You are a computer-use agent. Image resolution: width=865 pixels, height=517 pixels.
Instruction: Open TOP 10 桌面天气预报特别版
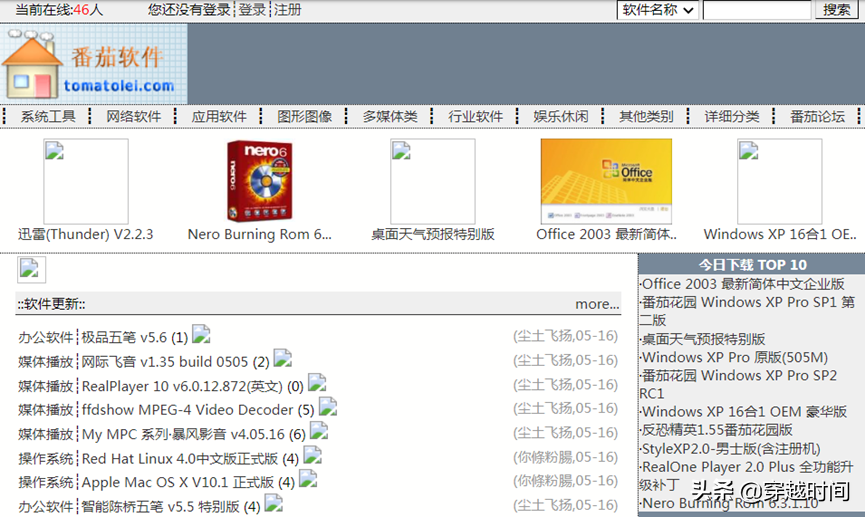click(703, 339)
